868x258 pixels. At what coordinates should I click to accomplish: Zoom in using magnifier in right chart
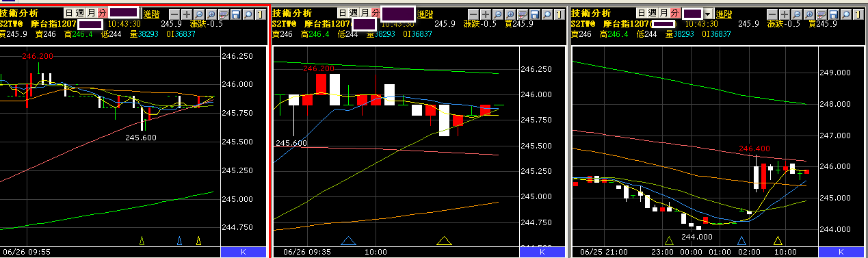coord(809,14)
